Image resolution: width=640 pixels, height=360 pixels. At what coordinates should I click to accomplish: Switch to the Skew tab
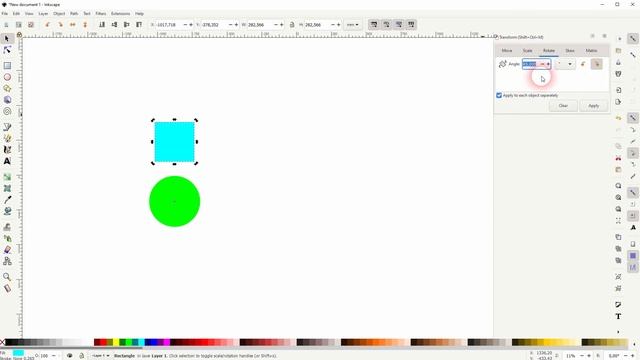(x=570, y=51)
